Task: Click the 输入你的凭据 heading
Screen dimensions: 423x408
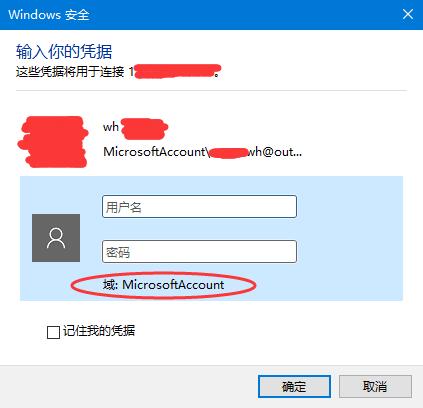Action: click(64, 51)
